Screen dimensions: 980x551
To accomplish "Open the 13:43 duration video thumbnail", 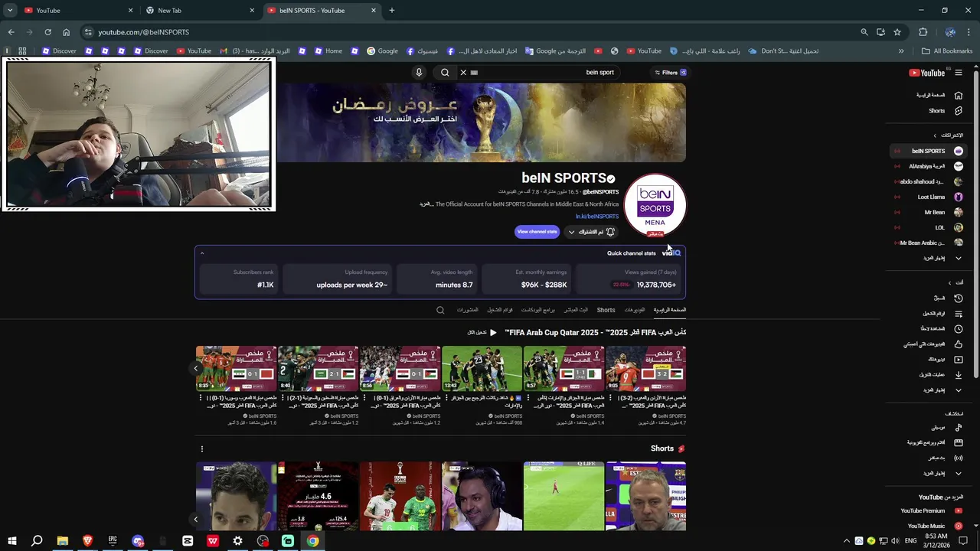I will tap(482, 369).
